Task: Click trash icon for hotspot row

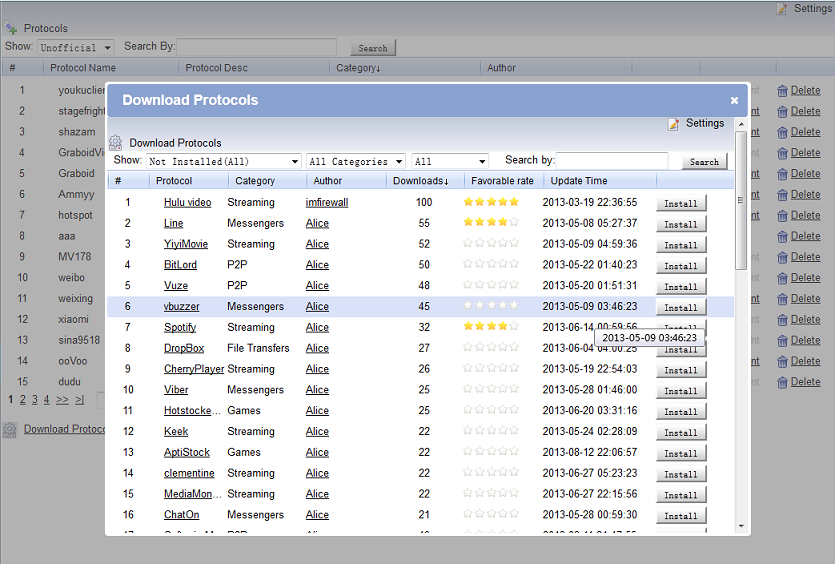Action: pyautogui.click(x=782, y=216)
